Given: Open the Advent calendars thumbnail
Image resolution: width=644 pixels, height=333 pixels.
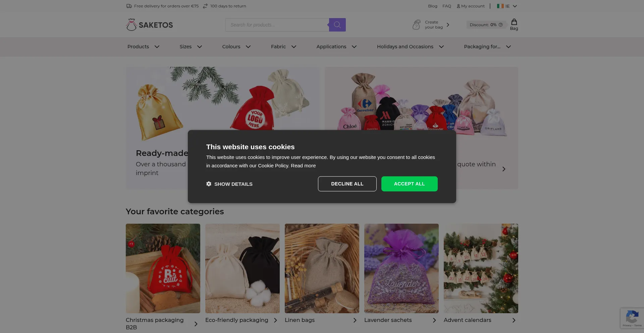Looking at the screenshot, I should [481, 268].
